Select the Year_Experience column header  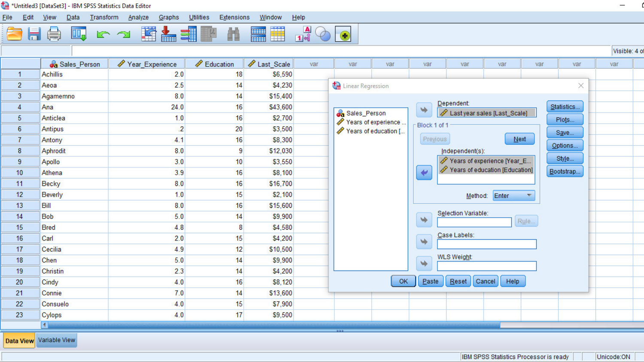[x=147, y=64]
